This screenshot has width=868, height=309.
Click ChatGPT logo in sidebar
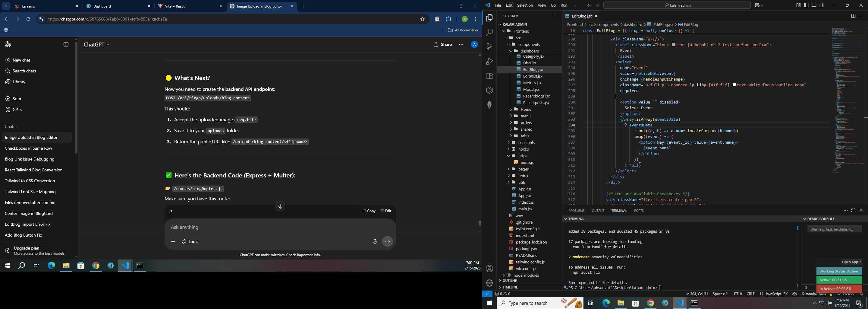click(x=8, y=45)
